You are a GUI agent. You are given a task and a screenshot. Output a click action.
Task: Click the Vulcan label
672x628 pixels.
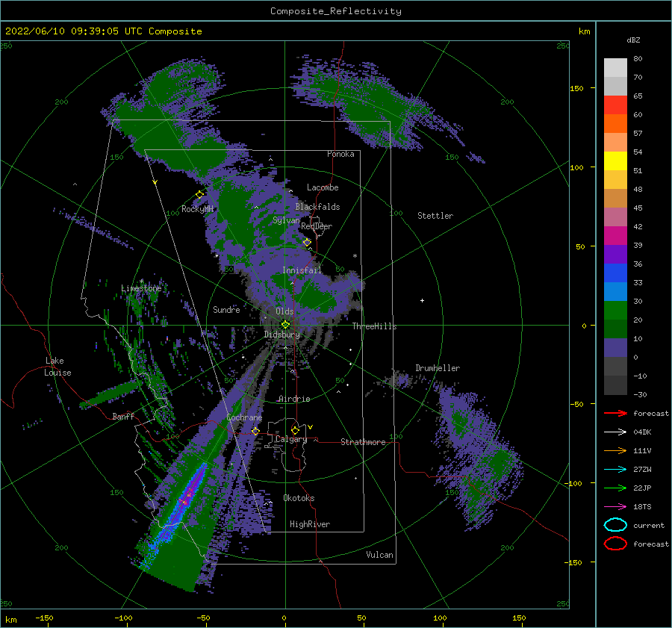click(379, 555)
